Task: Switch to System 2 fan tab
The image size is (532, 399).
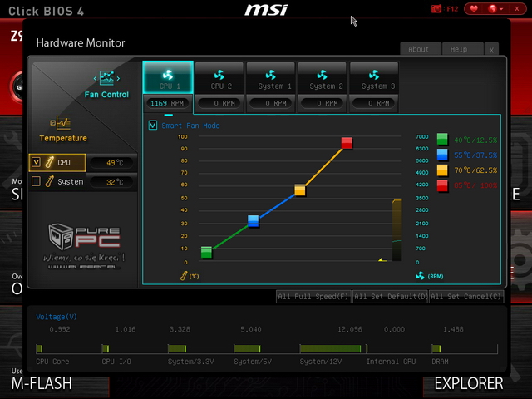Action: (323, 77)
